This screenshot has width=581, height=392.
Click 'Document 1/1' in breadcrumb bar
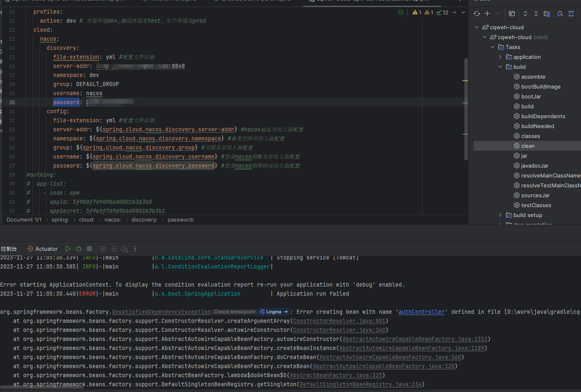point(24,220)
